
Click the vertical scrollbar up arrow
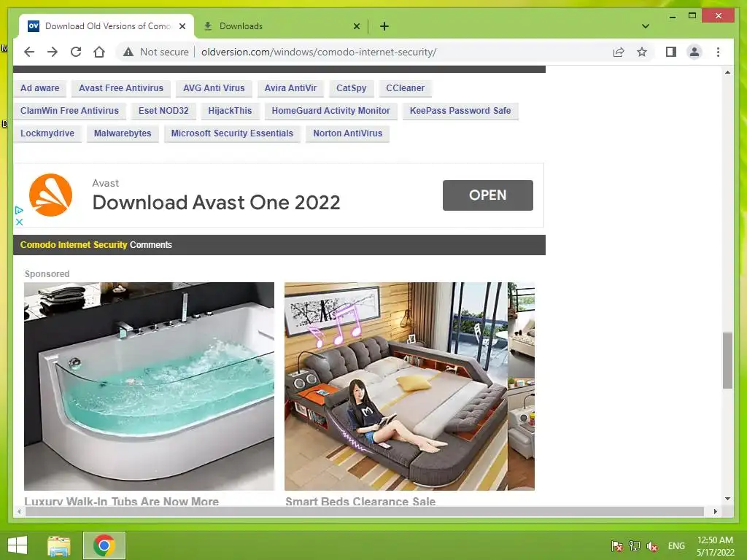(727, 72)
